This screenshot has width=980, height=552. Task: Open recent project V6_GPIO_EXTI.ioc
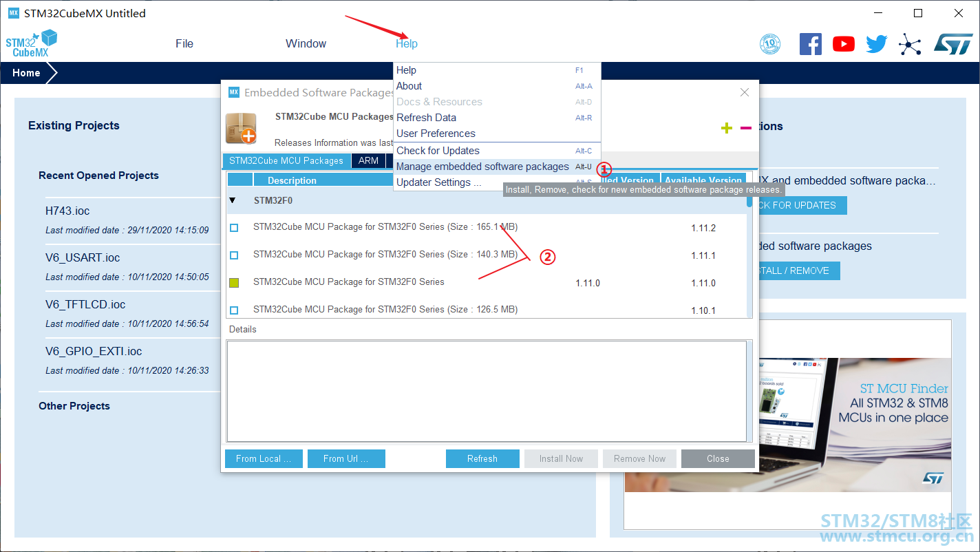click(94, 351)
